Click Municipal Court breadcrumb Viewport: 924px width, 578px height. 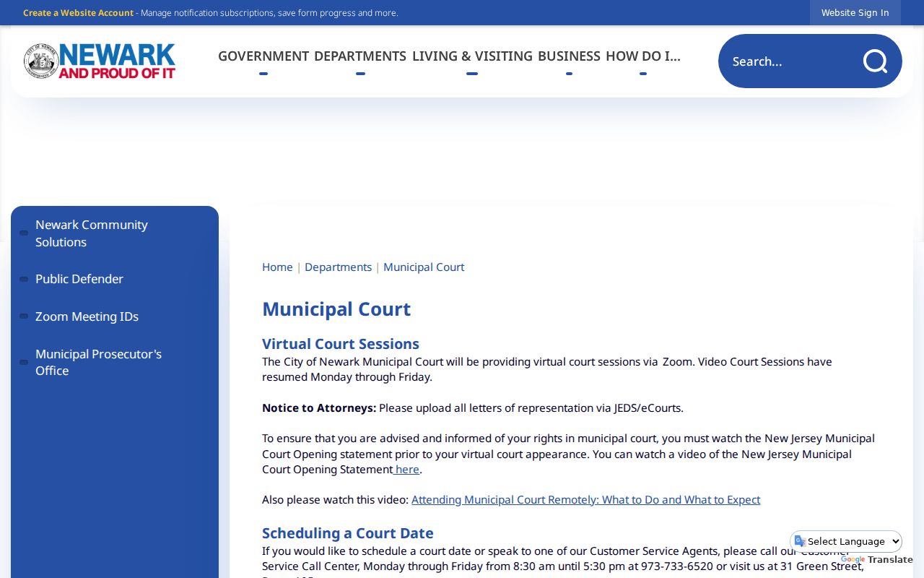coord(424,267)
